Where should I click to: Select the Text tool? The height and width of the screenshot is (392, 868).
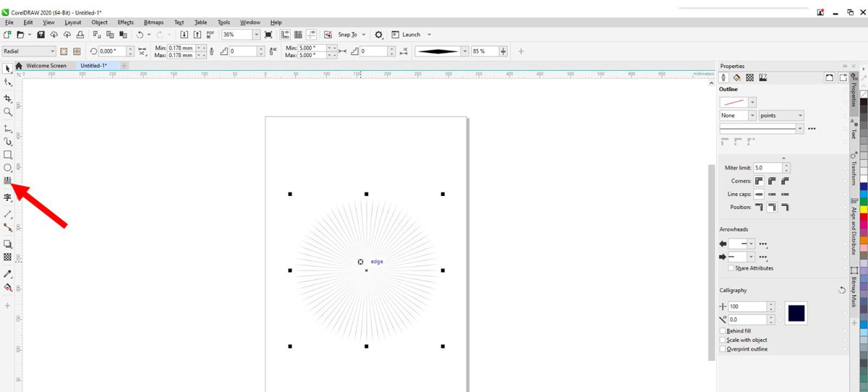coord(8,197)
